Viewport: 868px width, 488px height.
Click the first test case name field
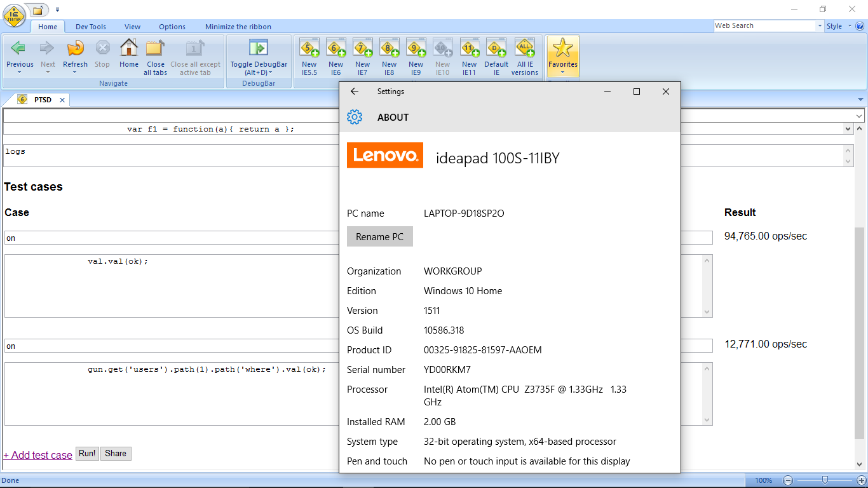[358, 238]
